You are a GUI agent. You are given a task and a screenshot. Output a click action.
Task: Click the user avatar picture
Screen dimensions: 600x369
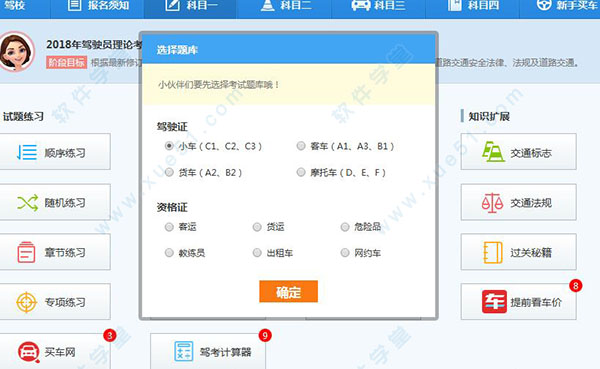[16, 51]
